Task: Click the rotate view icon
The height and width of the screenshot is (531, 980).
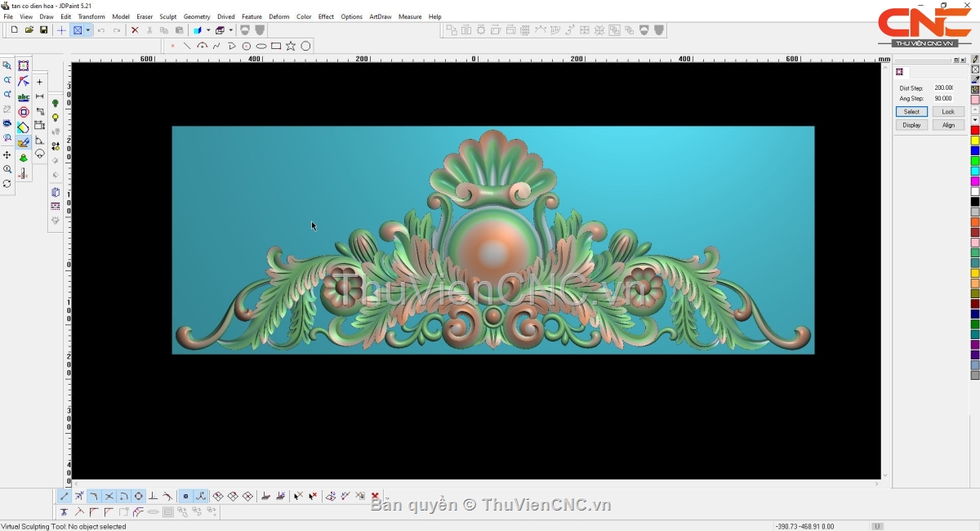Action: point(7,184)
